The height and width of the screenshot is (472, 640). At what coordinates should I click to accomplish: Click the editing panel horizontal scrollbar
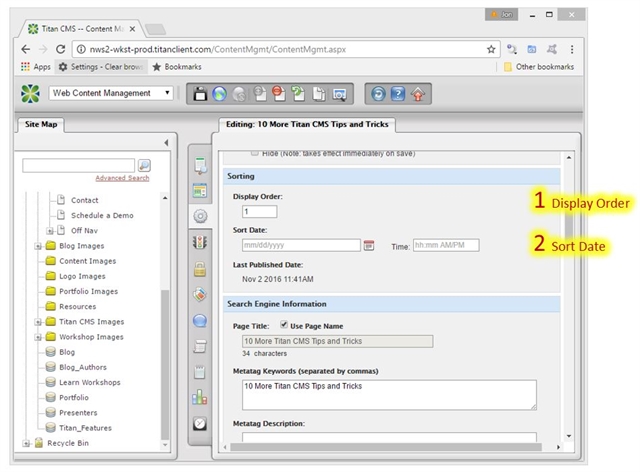[x=386, y=447]
